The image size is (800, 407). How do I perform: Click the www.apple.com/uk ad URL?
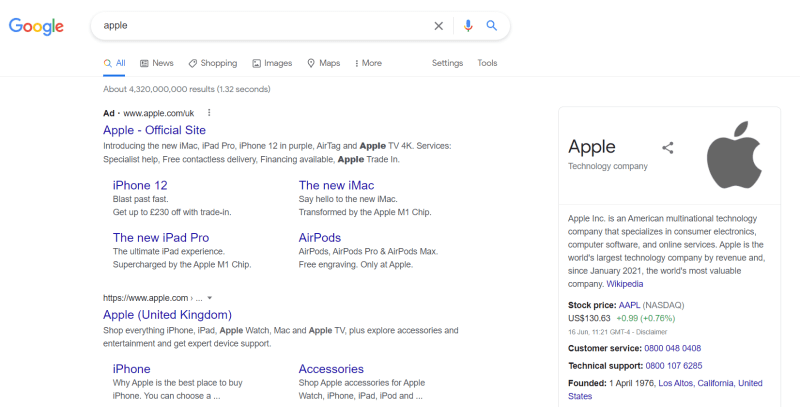[159, 113]
